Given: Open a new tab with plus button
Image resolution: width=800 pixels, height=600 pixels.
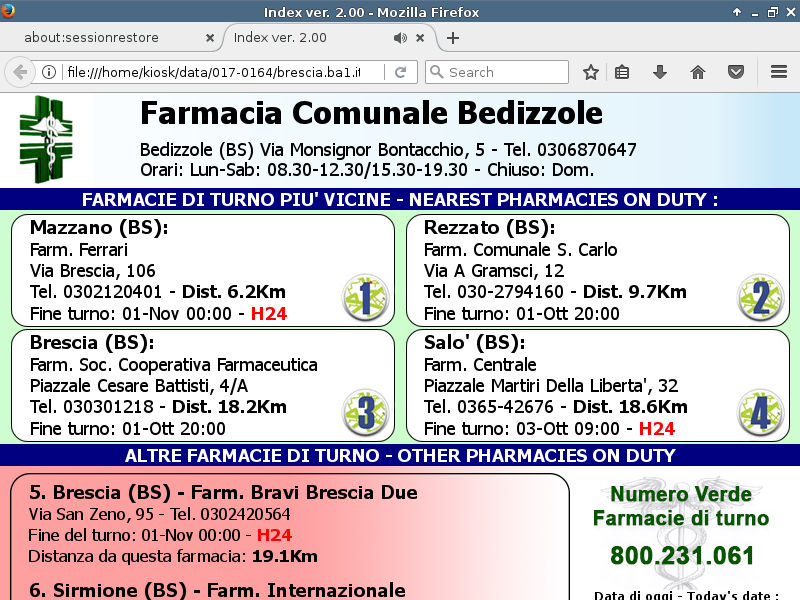Looking at the screenshot, I should click(453, 38).
